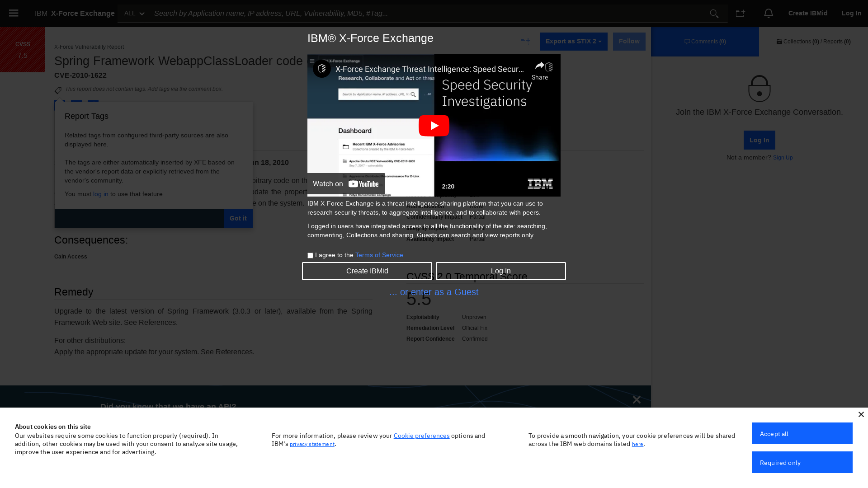Click the video title text
868x488 pixels.
click(430, 69)
